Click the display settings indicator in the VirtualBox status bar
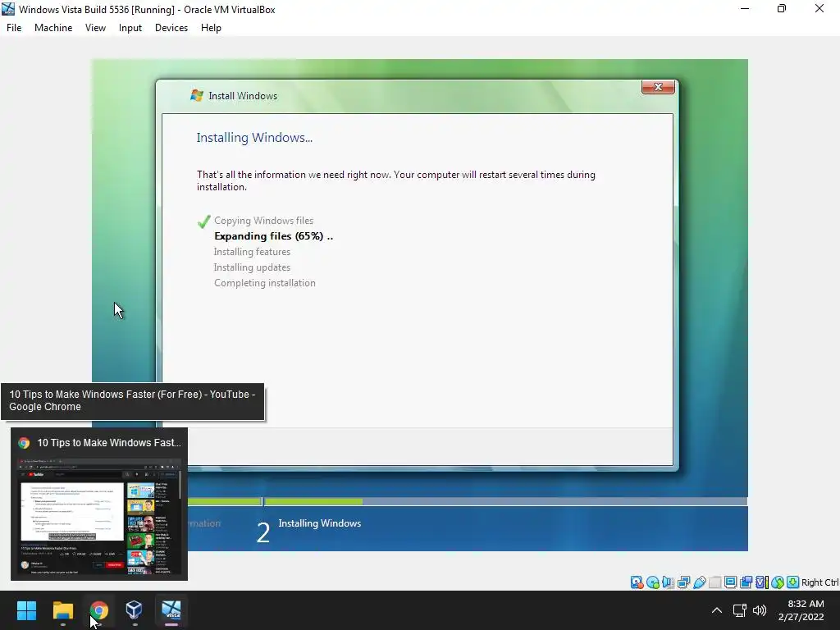Viewport: 840px width, 630px height. [x=730, y=582]
